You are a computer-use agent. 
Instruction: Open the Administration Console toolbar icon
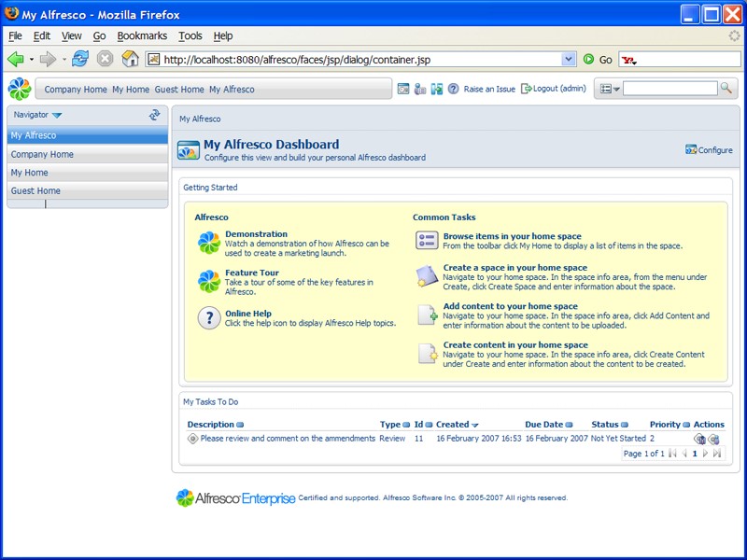click(403, 89)
